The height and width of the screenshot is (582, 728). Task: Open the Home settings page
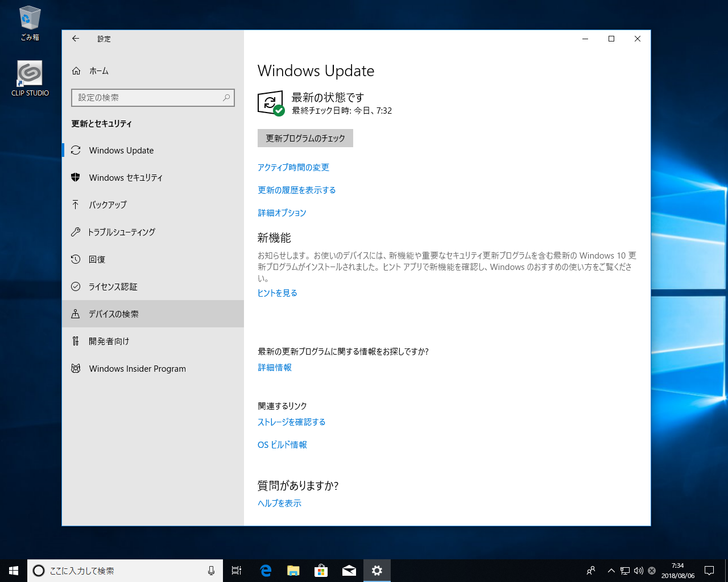click(x=98, y=71)
